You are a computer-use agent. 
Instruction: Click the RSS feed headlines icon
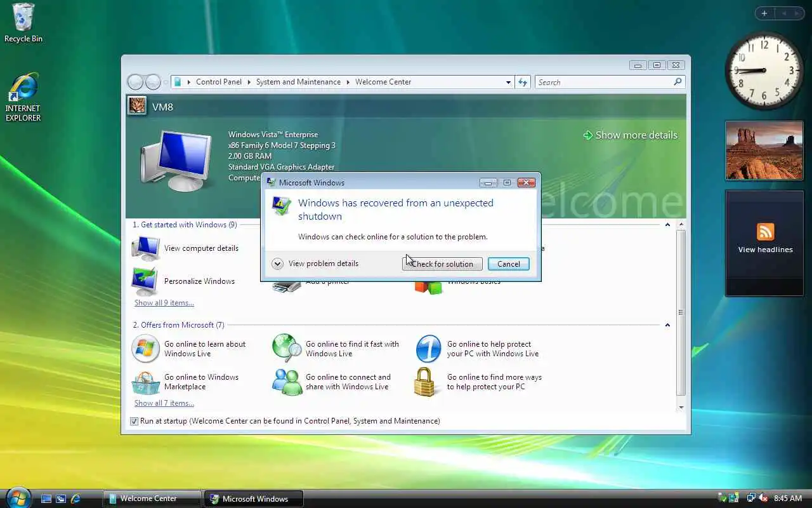pyautogui.click(x=765, y=232)
